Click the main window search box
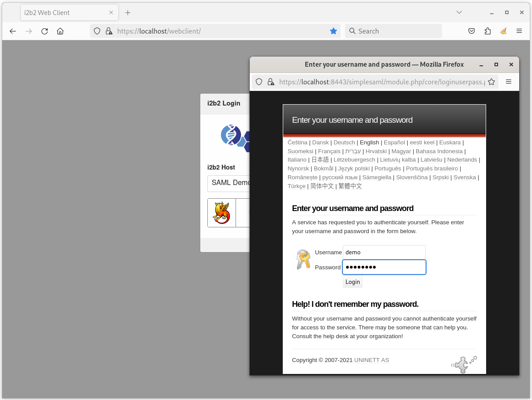 (393, 31)
